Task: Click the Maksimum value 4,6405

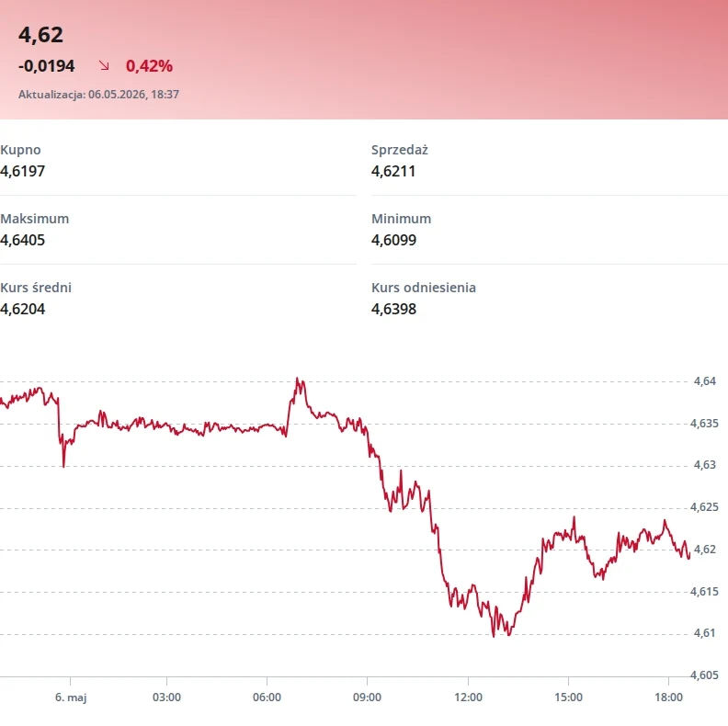Action: point(23,240)
